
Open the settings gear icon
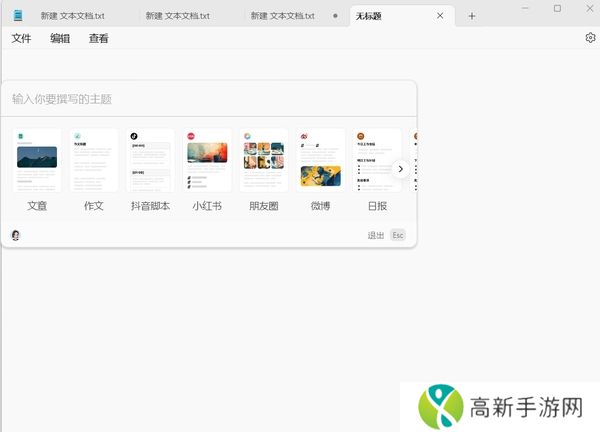590,38
